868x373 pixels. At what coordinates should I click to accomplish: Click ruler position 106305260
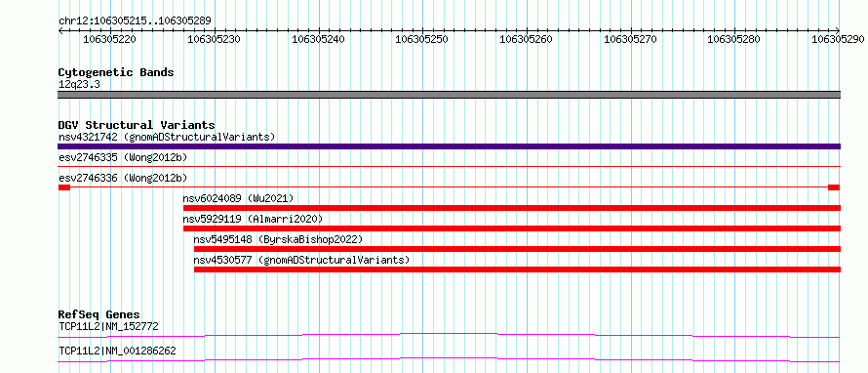coord(527,40)
